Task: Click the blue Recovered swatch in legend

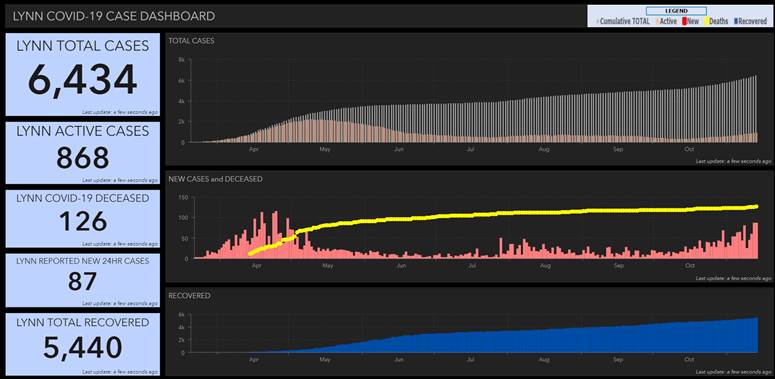Action: pos(736,21)
